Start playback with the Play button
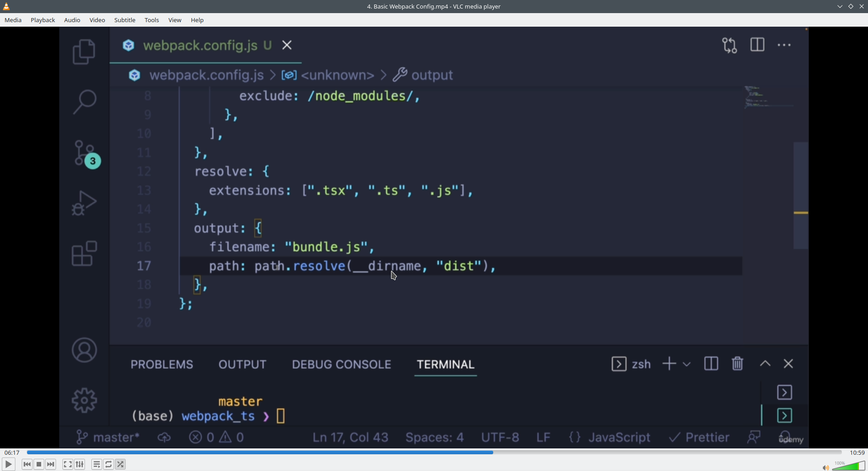This screenshot has width=868, height=471. point(9,464)
